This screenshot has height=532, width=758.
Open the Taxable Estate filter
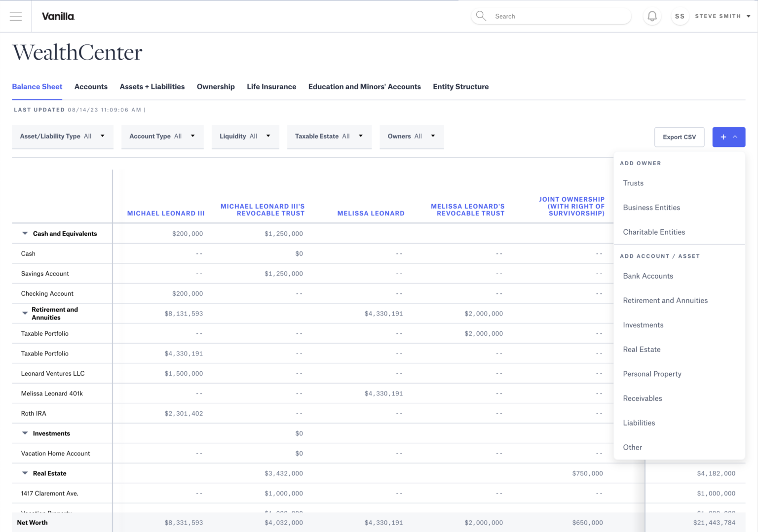pos(329,137)
